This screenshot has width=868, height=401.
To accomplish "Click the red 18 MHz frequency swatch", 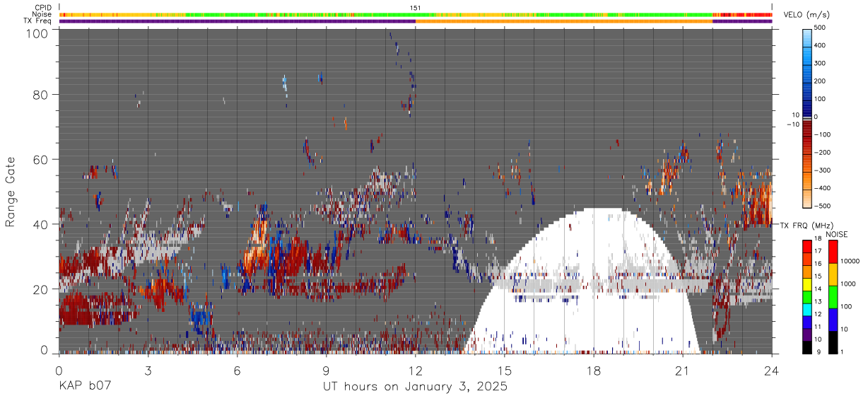I will [807, 246].
